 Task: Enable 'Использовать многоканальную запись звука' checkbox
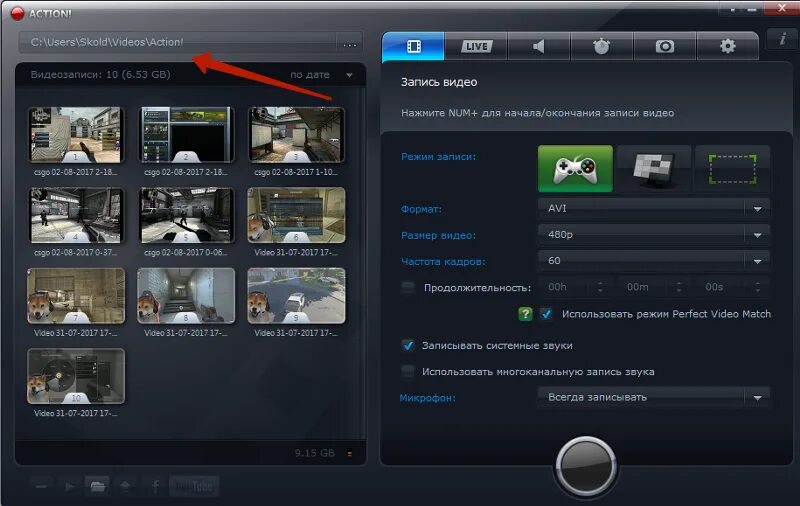coord(408,371)
